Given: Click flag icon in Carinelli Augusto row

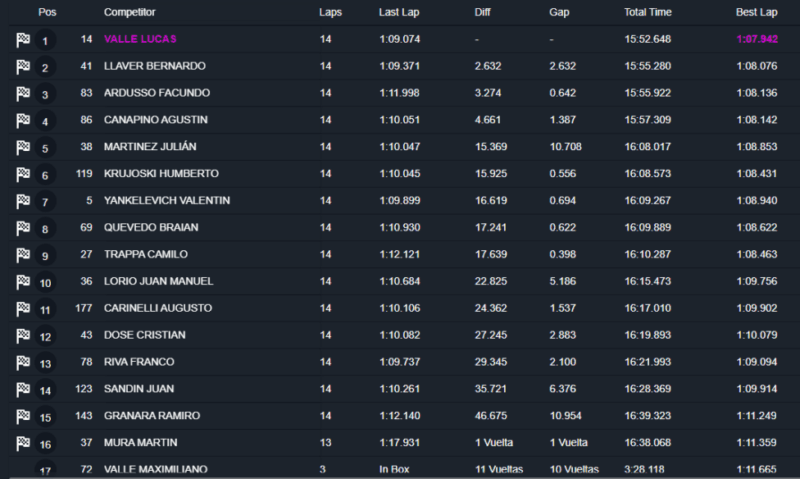Looking at the screenshot, I should [x=22, y=308].
